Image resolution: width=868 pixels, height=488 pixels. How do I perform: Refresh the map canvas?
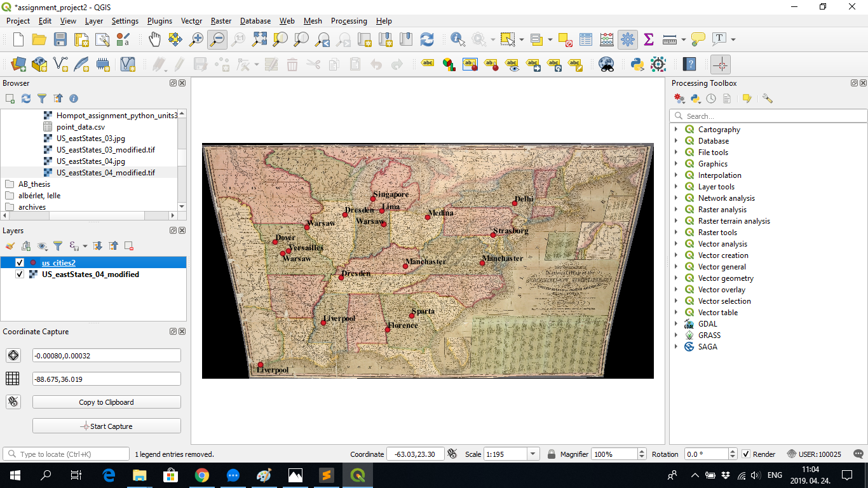click(427, 39)
